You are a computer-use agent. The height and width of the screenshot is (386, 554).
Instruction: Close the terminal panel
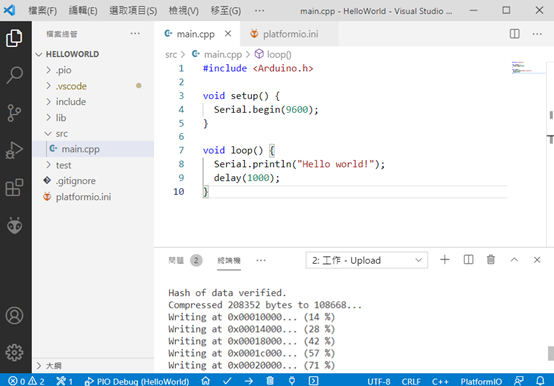click(x=537, y=260)
